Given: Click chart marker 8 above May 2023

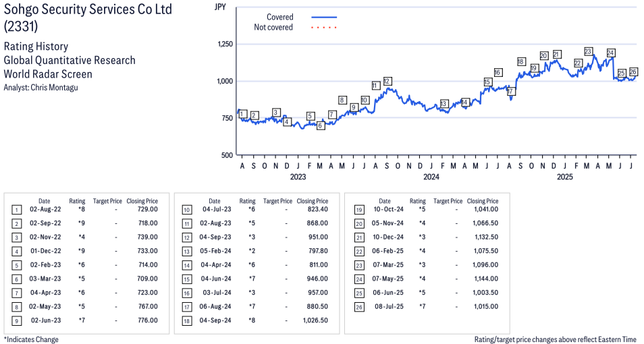Looking at the screenshot, I should click(x=342, y=100).
